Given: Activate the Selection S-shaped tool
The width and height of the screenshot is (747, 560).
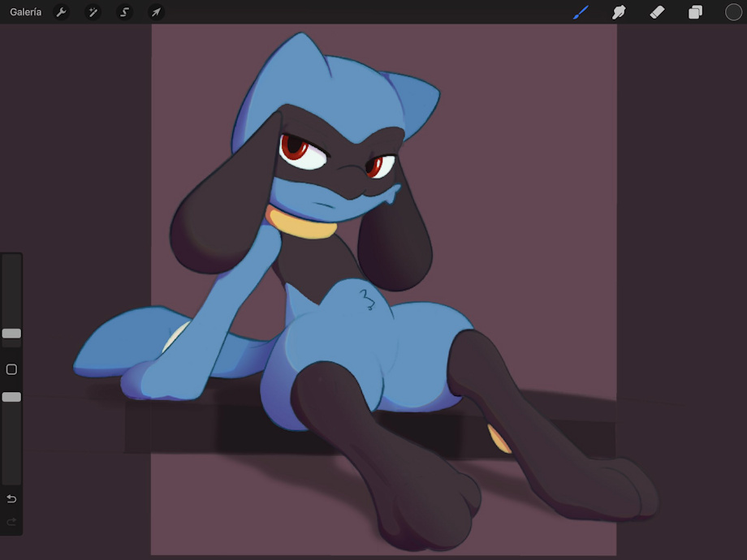Looking at the screenshot, I should [124, 12].
